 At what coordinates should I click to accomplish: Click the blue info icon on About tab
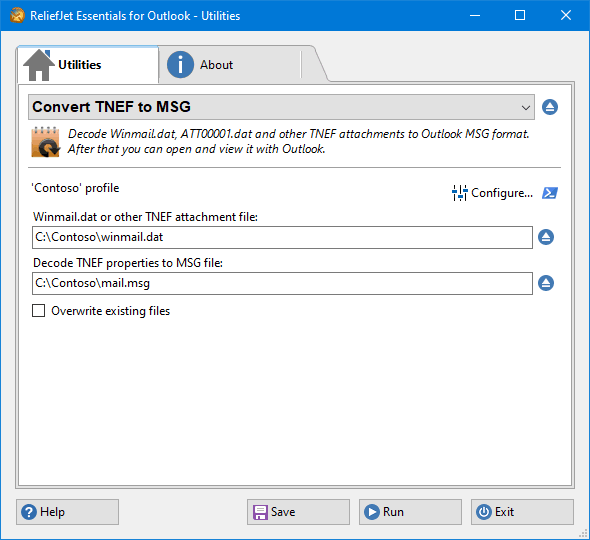(x=181, y=65)
